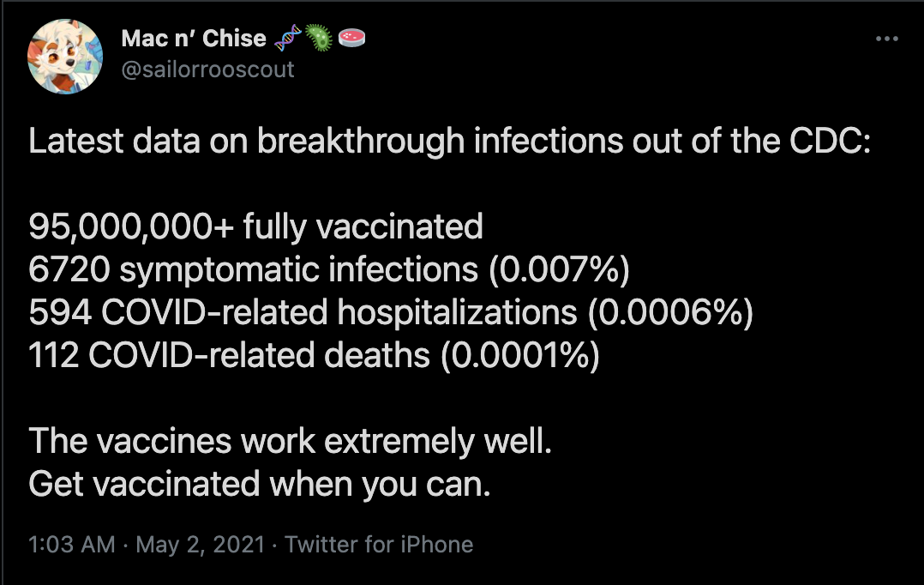924x585 pixels.
Task: Click the May 2, 2021 date
Action: click(x=201, y=545)
